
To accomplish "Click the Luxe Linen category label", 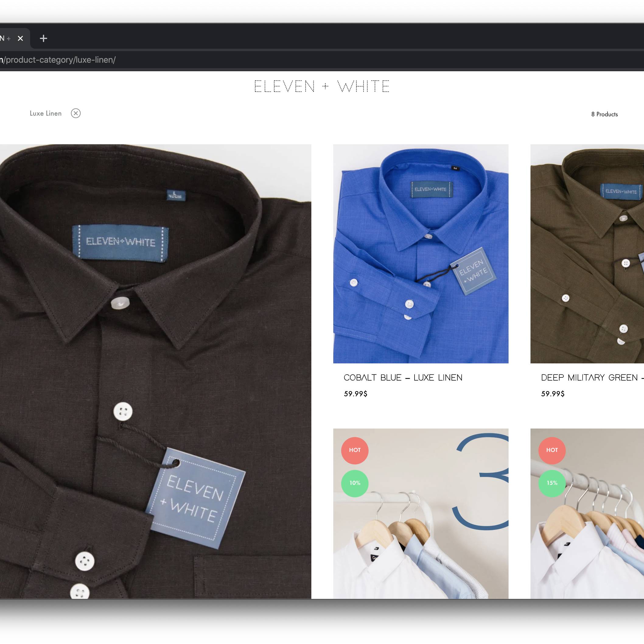I will [x=46, y=113].
